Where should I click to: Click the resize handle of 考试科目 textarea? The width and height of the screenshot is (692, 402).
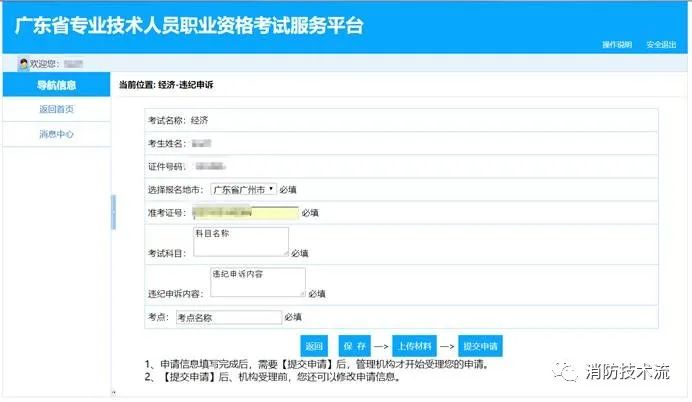tap(285, 253)
